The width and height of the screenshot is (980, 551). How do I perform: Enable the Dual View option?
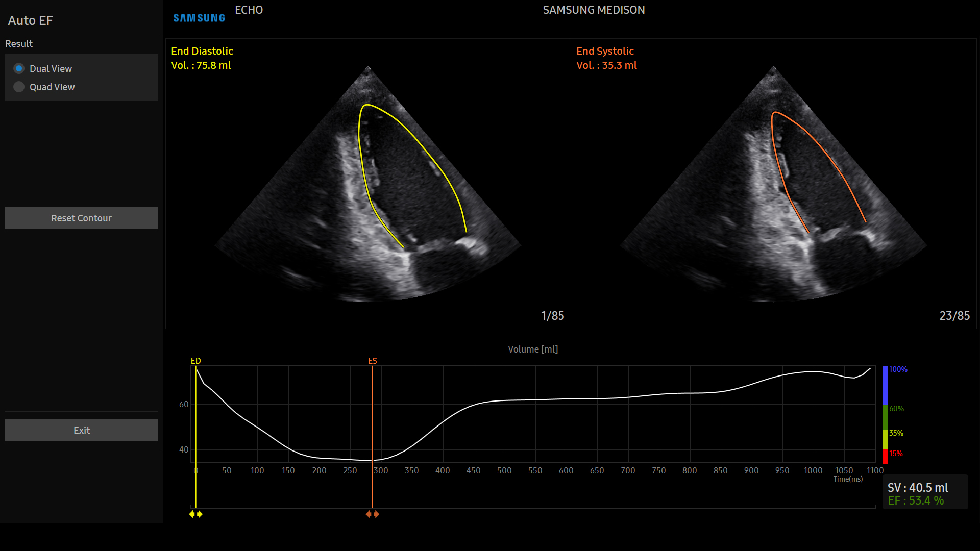point(19,68)
